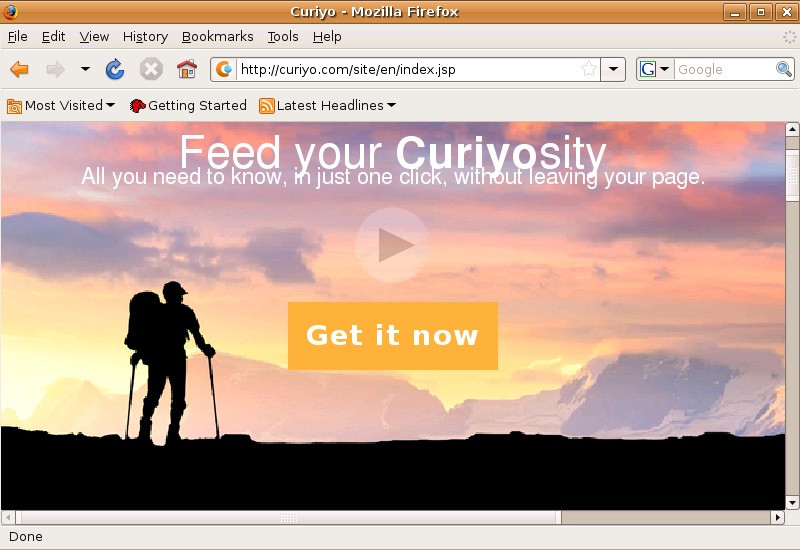This screenshot has width=800, height=550.
Task: Bookmark this page with the star
Action: click(x=589, y=69)
